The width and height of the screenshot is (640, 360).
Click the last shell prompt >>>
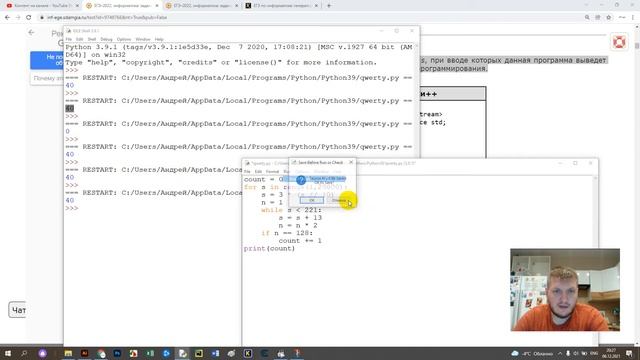(x=72, y=208)
